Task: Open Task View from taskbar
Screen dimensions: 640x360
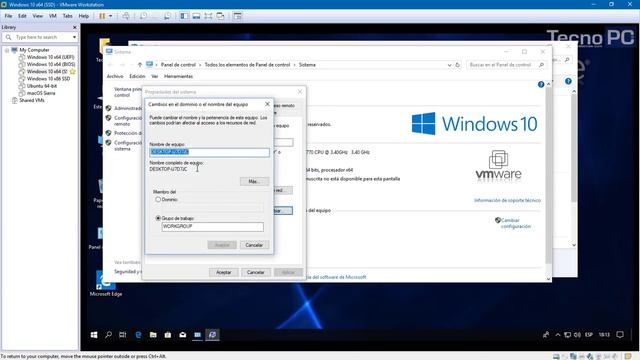Action: (122, 335)
